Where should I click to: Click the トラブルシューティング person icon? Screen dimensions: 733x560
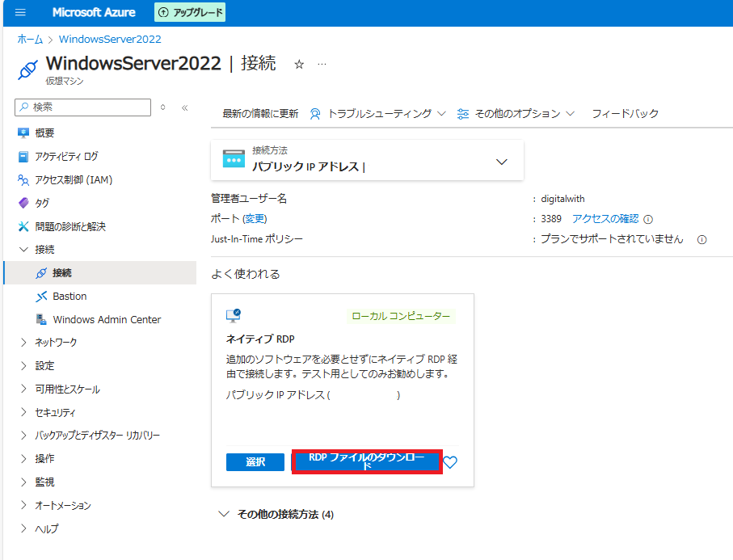tap(315, 114)
